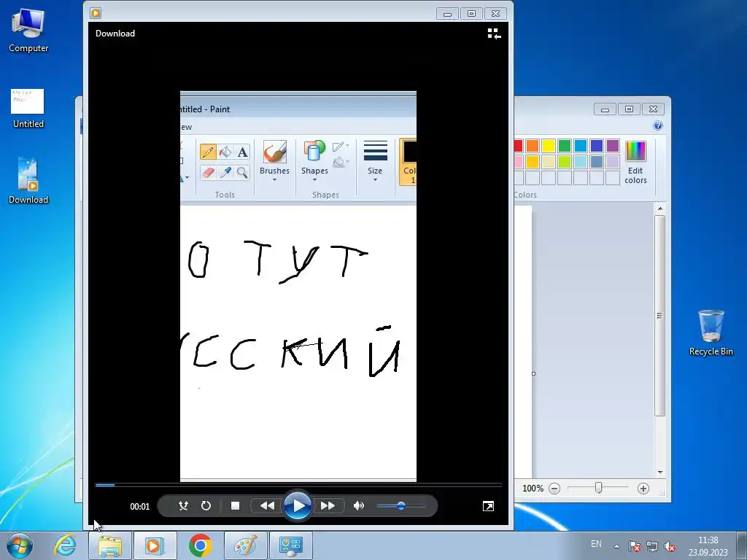Zoom in using Paint plus button
Image resolution: width=747 pixels, height=560 pixels.
tap(643, 489)
